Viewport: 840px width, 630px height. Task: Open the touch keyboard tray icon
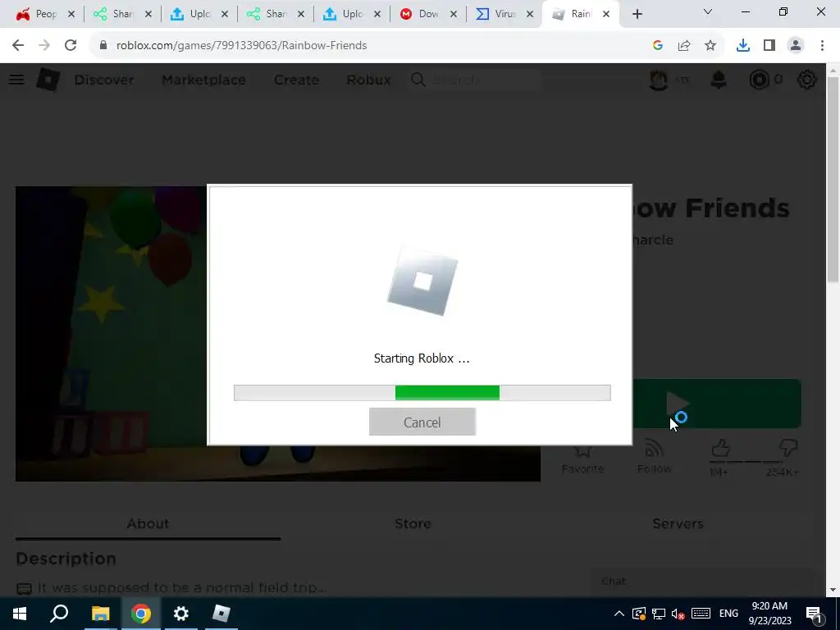pos(701,614)
